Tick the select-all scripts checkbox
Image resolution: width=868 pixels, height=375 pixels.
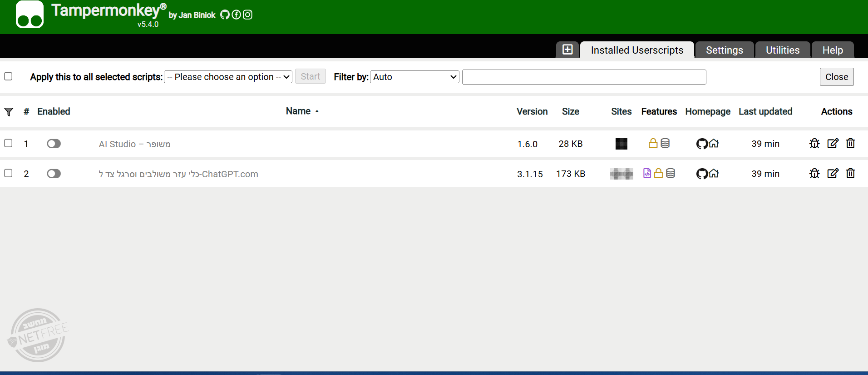click(8, 76)
